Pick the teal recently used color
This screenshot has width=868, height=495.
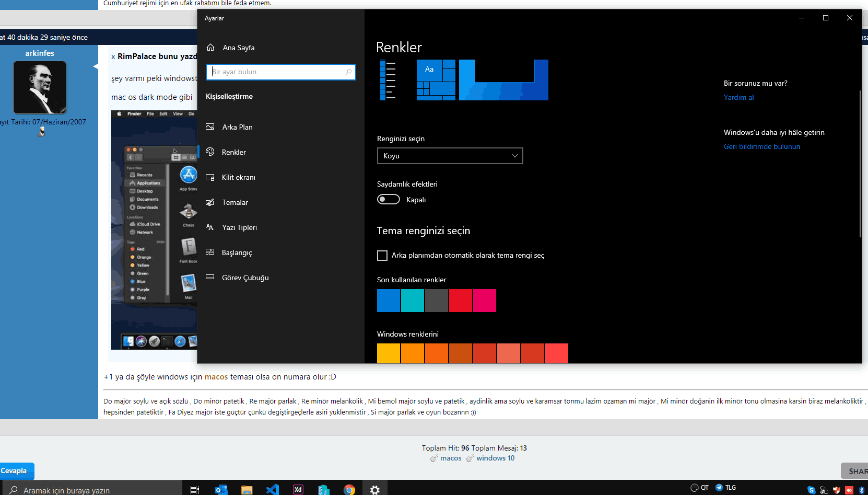pos(413,301)
